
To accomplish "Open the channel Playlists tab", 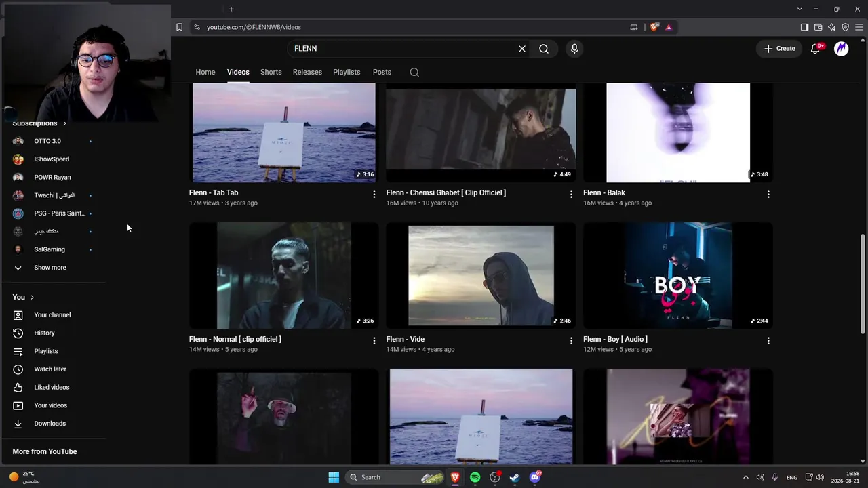I will pos(347,72).
